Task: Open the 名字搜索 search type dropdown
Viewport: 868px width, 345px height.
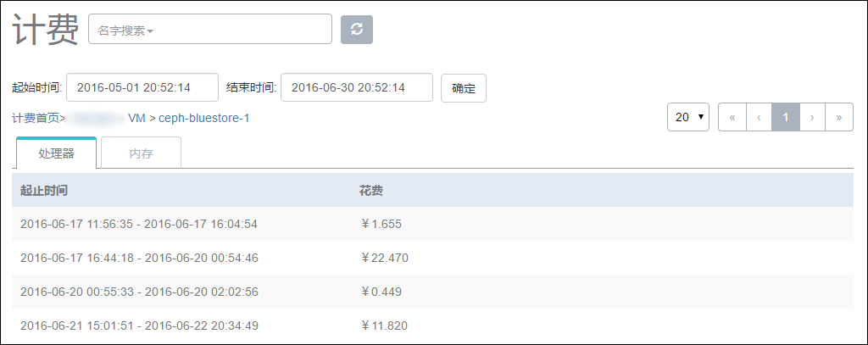Action: 125,31
